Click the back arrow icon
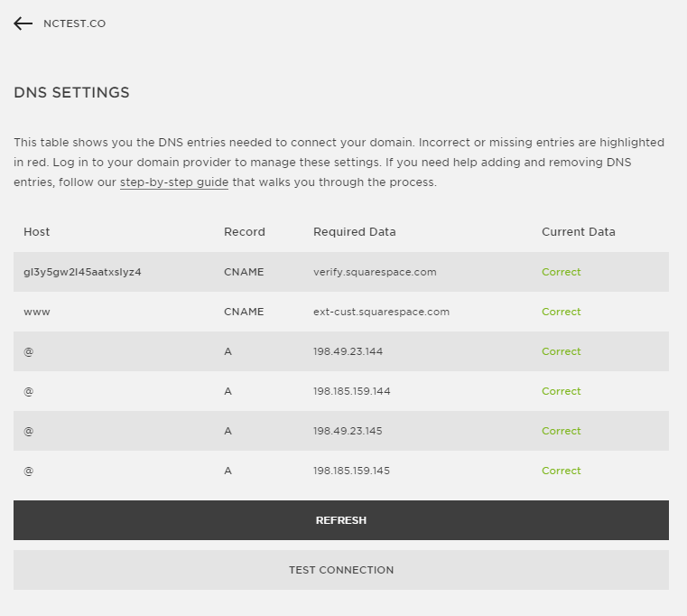687x616 pixels. (23, 23)
